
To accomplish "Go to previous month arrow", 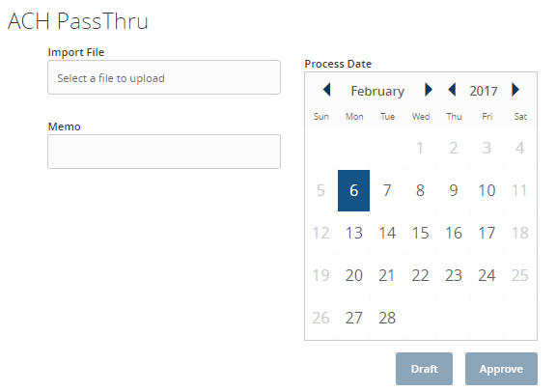I will pyautogui.click(x=327, y=90).
